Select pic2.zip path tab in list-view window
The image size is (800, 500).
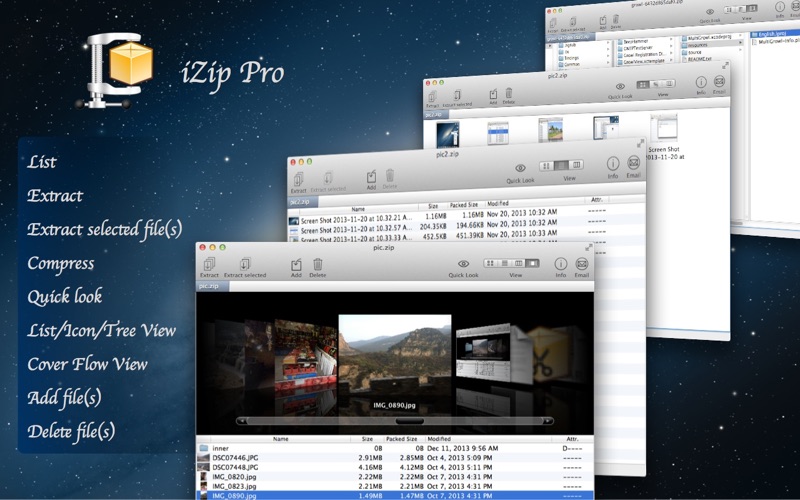302,202
